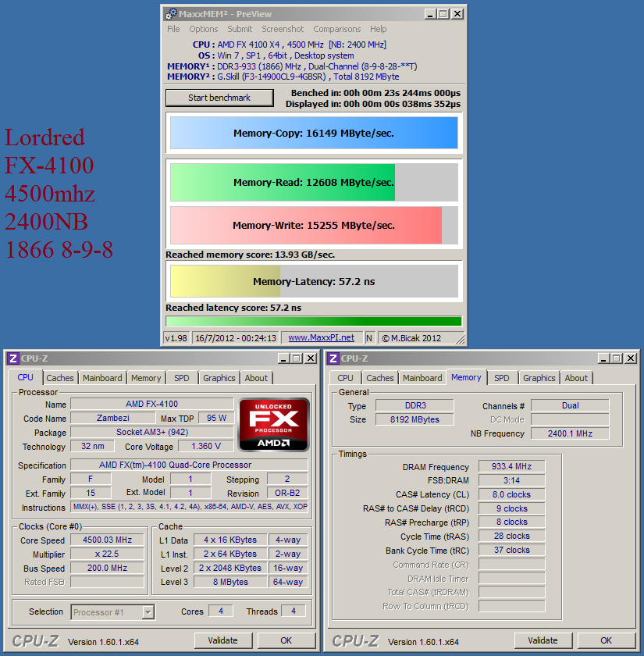The image size is (644, 656).
Task: Click the v1.98 status bar entry
Action: [176, 338]
